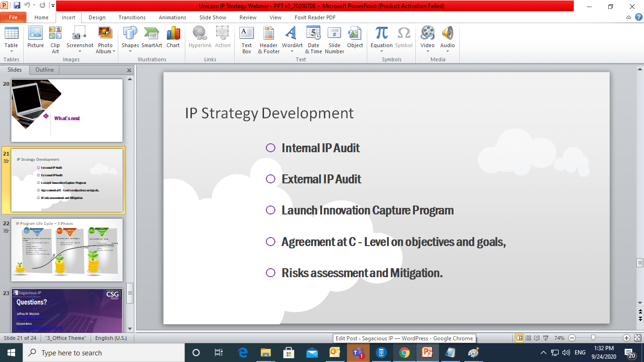Switch to Slide Sorter view
This screenshot has width=644, height=362.
coord(528,338)
